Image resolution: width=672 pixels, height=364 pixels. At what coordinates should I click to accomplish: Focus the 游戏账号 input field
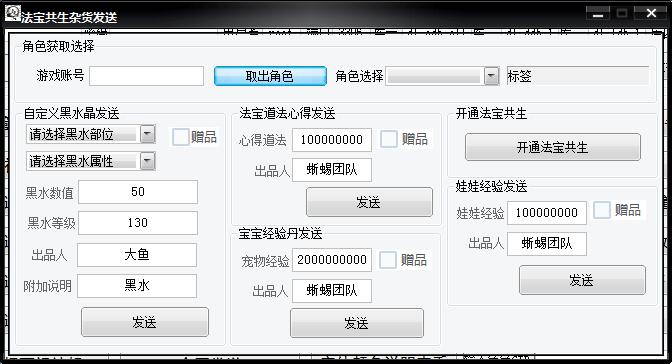coord(147,76)
